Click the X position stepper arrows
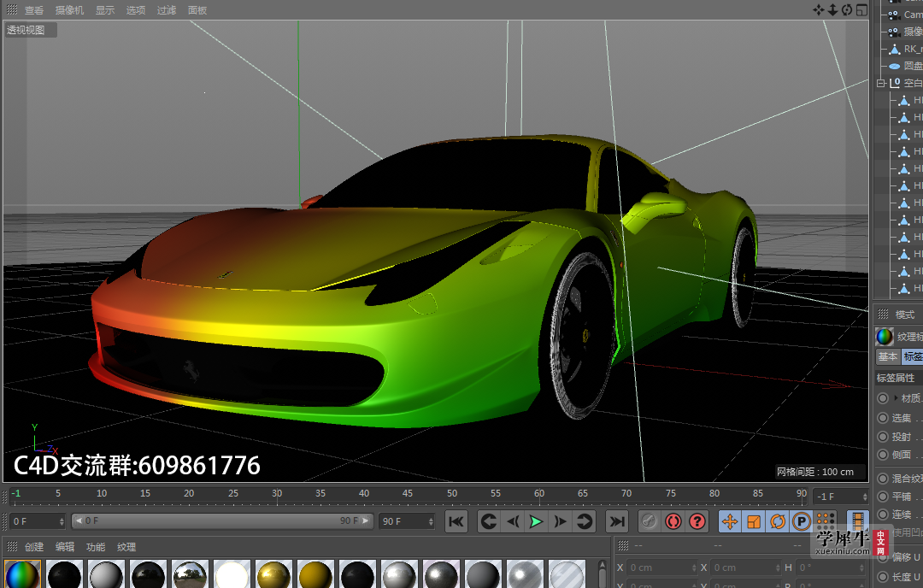Screen dimensions: 923x588 (694, 568)
